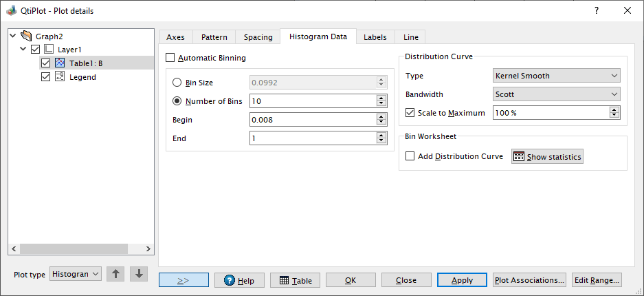Move the curve up with the up arrow button

tap(115, 274)
